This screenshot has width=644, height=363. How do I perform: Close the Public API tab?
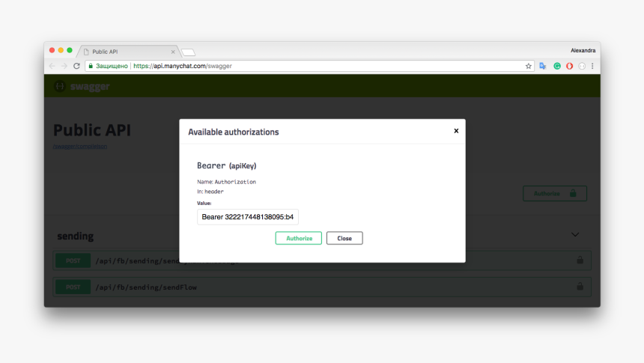pos(173,52)
